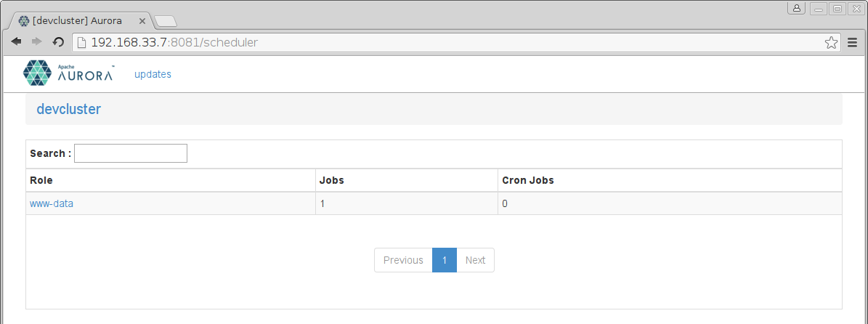Focus the Search text field
The width and height of the screenshot is (868, 324).
click(x=131, y=153)
